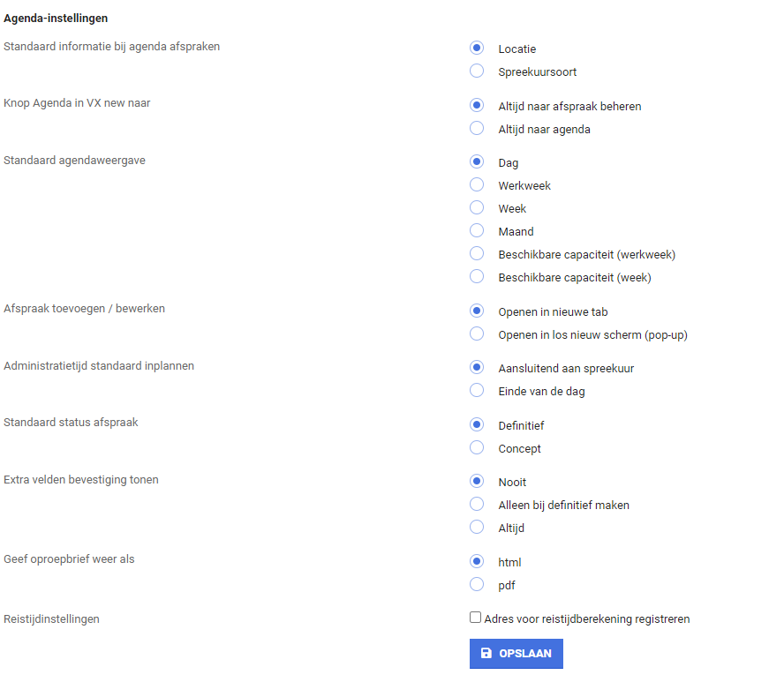784x682 pixels.
Task: Pick the Week agenda view option
Action: click(477, 208)
